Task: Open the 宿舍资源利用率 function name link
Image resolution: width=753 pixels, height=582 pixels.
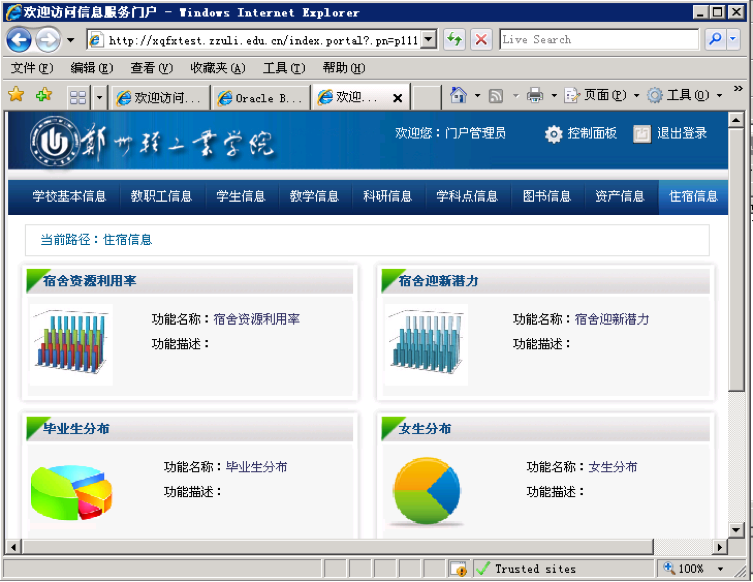Action: (256, 319)
